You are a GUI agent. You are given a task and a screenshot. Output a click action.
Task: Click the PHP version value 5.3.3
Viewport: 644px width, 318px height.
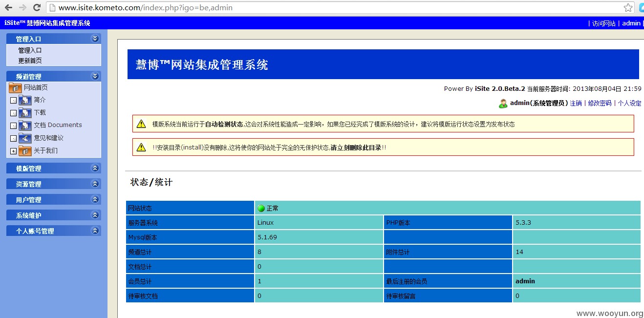523,223
